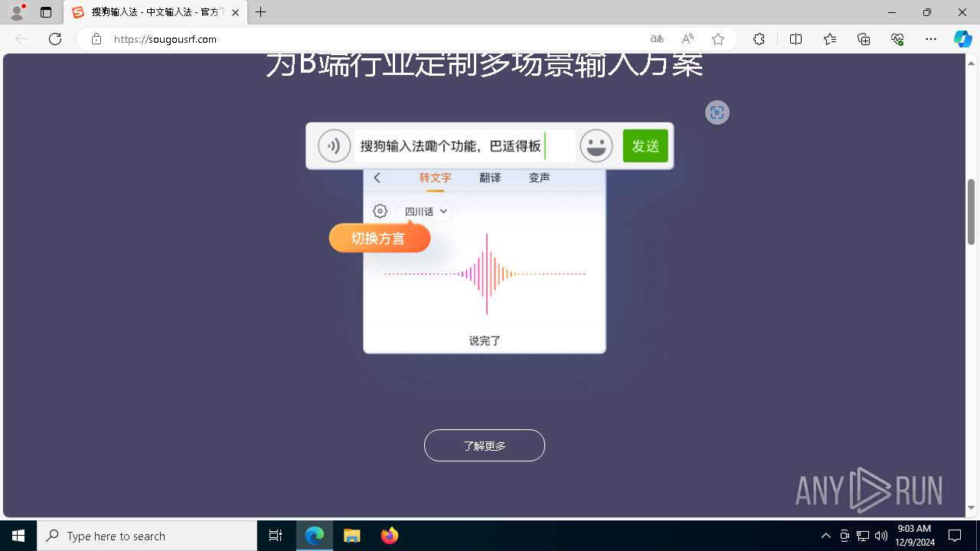Launch Firefox from the taskbar
Image resolution: width=980 pixels, height=551 pixels.
[390, 536]
